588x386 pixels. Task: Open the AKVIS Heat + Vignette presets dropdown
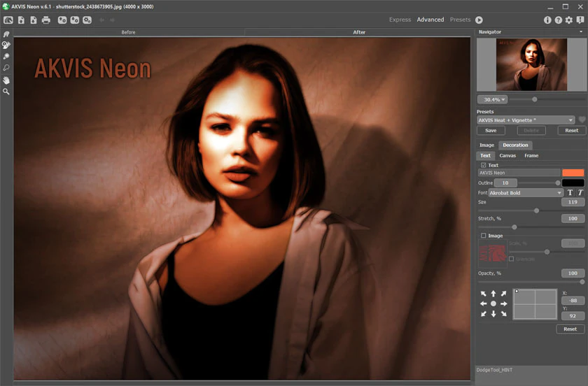pyautogui.click(x=526, y=120)
